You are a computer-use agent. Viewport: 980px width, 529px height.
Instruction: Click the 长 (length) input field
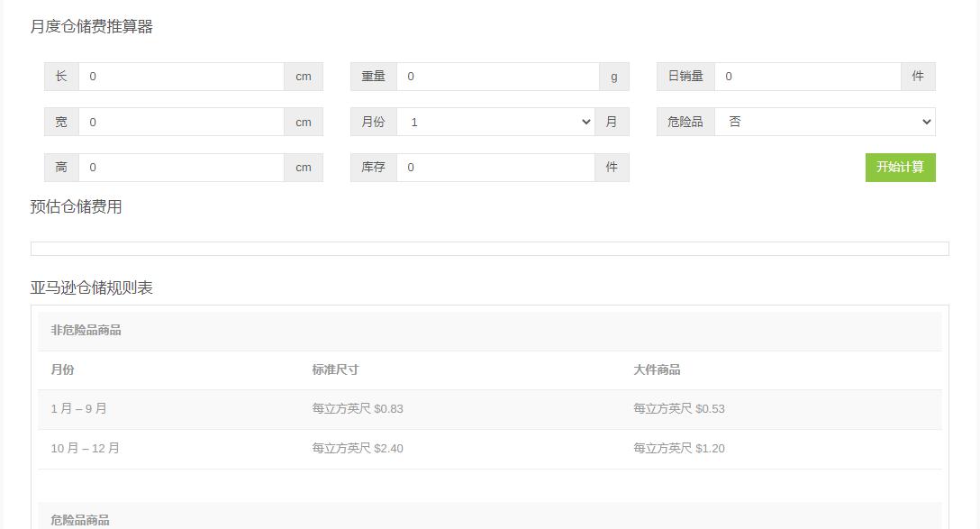180,77
